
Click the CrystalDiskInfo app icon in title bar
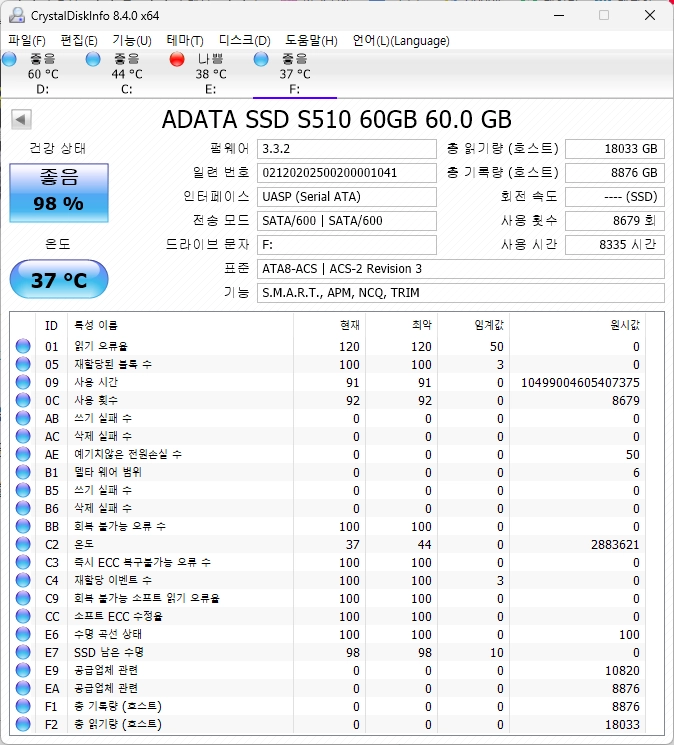(17, 15)
